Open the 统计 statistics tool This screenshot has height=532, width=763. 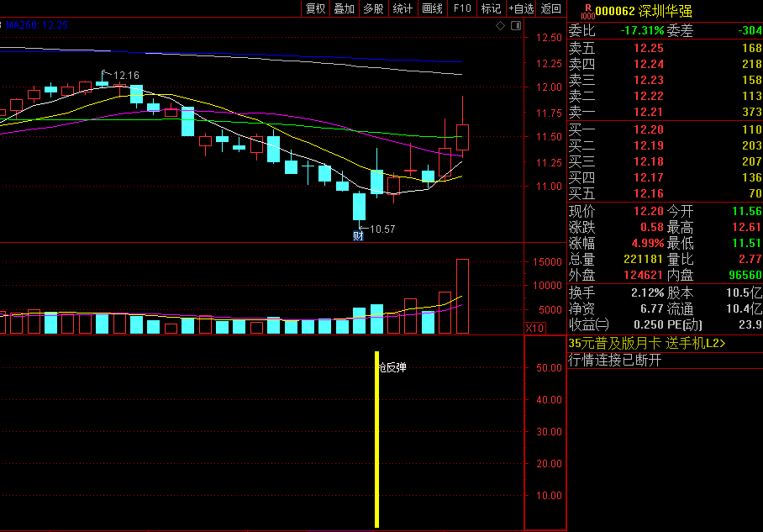coord(403,8)
